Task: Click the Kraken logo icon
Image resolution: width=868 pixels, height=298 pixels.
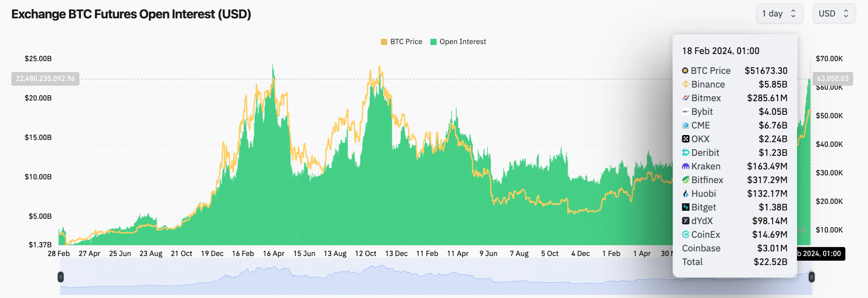Action: pos(686,166)
